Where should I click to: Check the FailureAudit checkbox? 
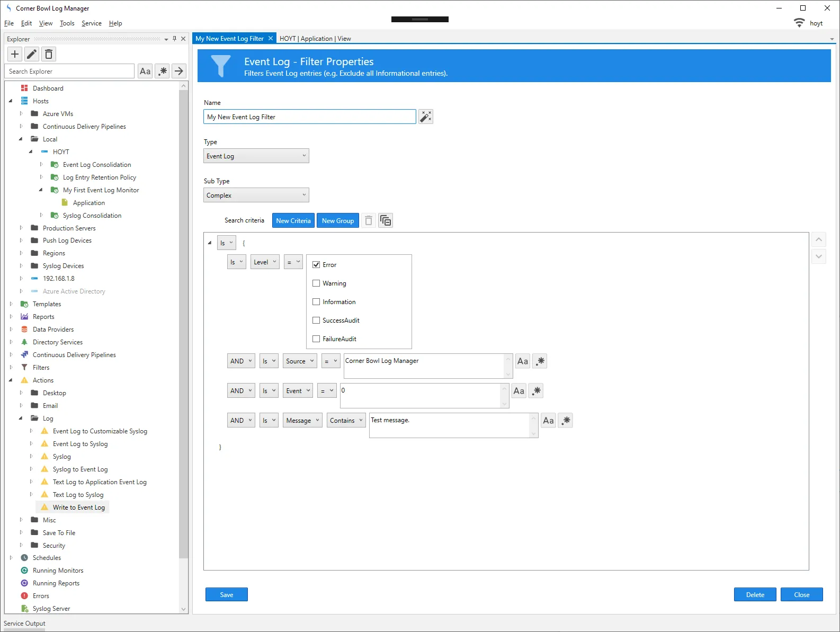(316, 339)
